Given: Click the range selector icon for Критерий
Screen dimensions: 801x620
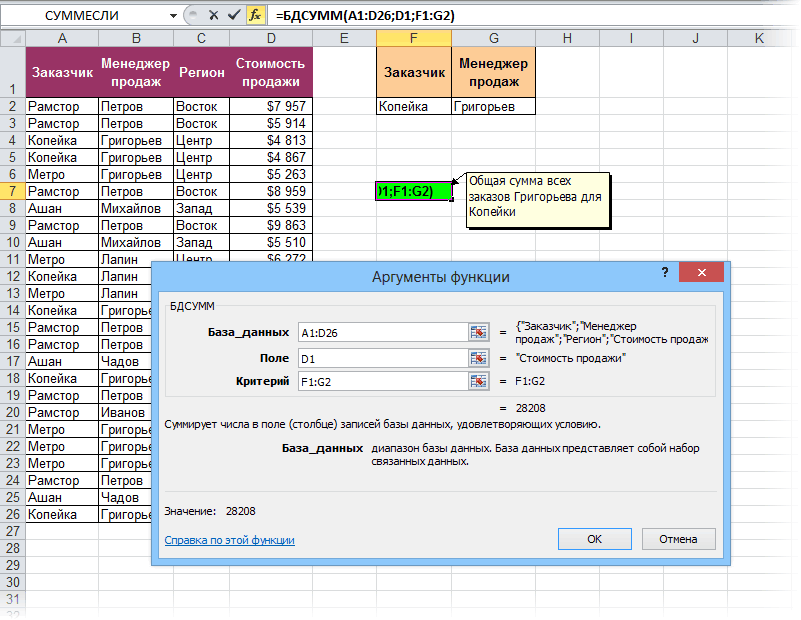Looking at the screenshot, I should point(478,381).
